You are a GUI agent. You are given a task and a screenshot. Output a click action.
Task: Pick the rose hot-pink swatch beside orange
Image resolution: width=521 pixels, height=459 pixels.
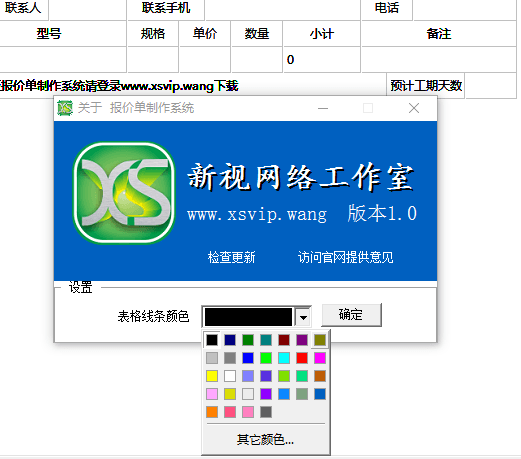(230, 412)
